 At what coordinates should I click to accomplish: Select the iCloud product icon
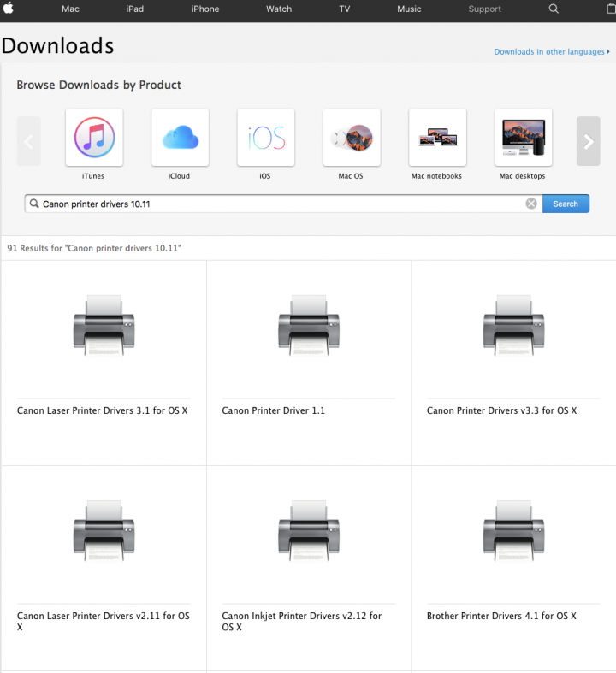click(181, 138)
